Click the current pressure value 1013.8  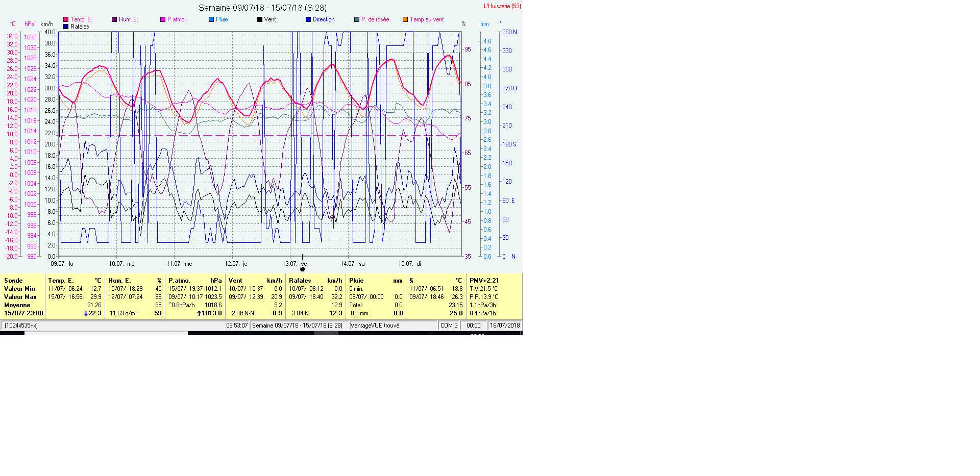pyautogui.click(x=212, y=313)
